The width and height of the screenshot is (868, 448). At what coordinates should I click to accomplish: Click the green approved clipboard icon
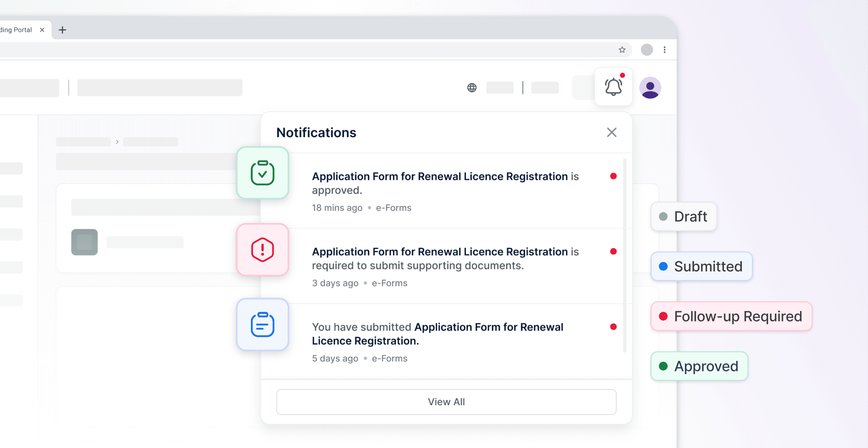click(263, 173)
